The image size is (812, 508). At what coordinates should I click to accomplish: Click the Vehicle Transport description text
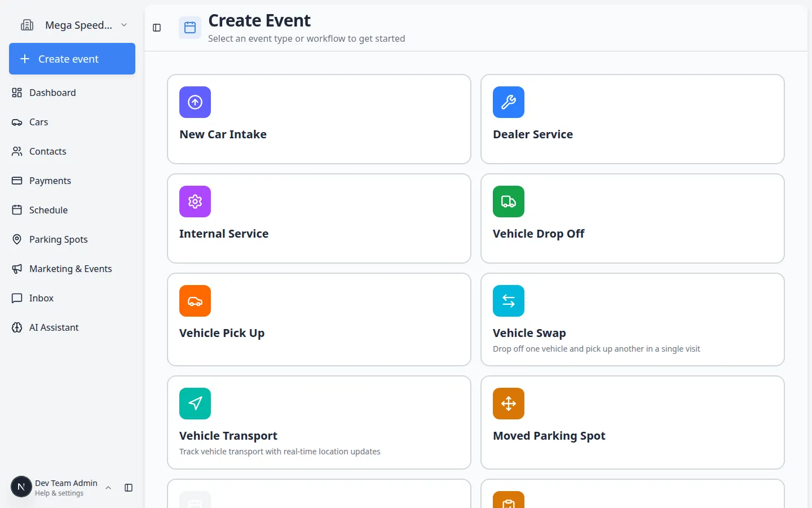(280, 452)
